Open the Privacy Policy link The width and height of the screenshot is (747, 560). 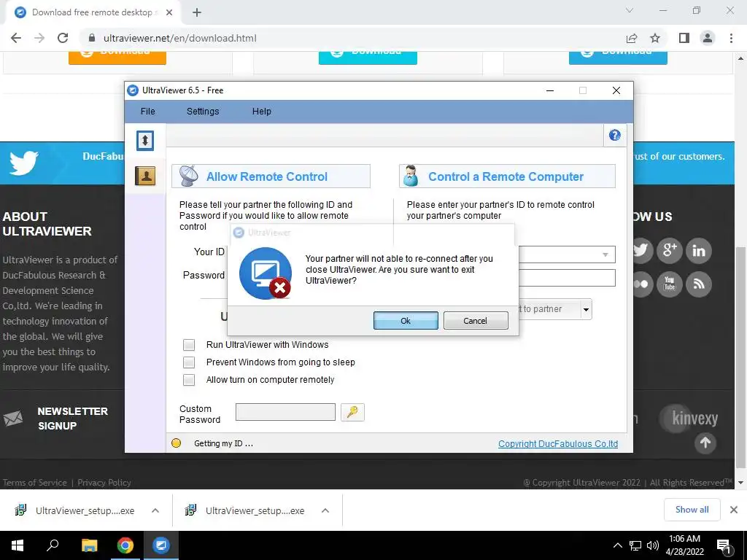(x=104, y=483)
